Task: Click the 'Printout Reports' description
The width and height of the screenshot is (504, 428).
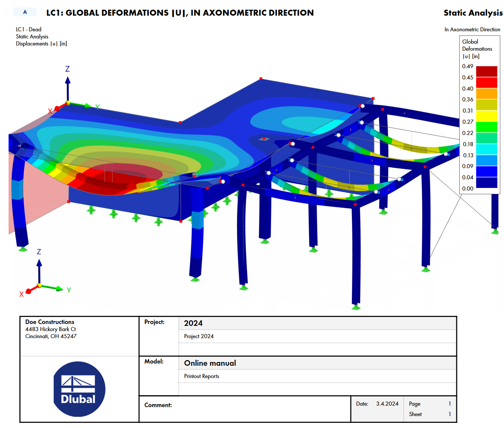Action: tap(202, 376)
